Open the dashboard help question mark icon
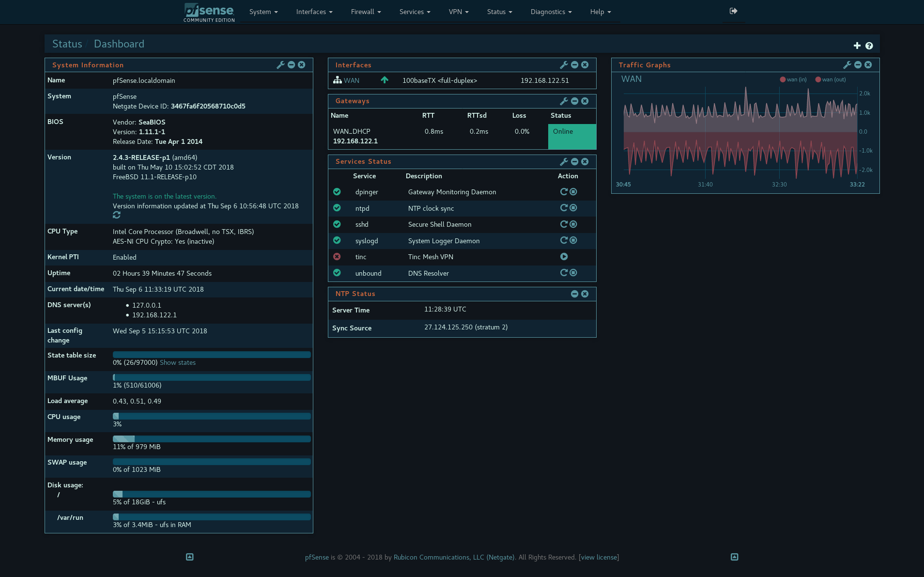 coord(869,46)
